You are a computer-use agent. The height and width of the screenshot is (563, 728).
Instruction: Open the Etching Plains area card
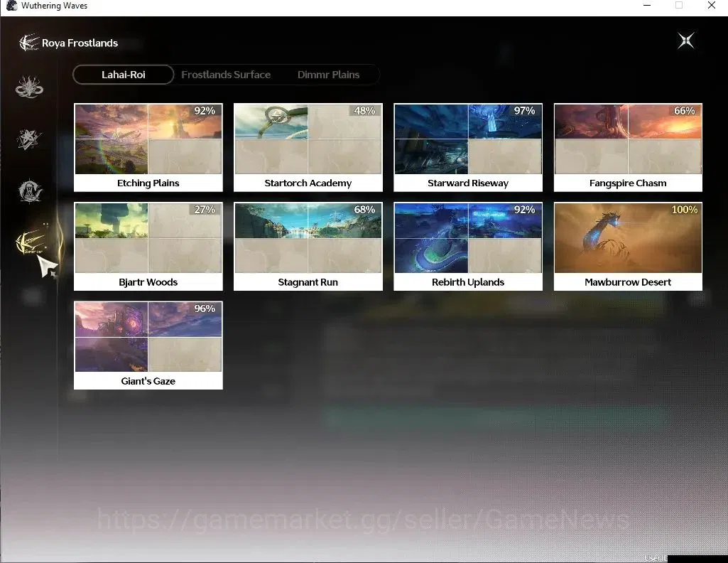148,147
